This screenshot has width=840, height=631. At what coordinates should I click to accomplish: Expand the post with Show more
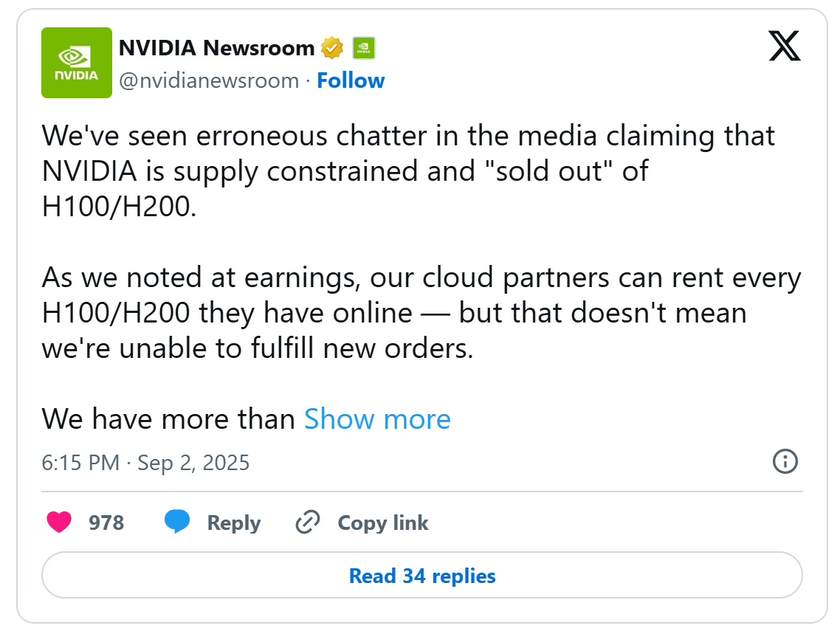[377, 419]
